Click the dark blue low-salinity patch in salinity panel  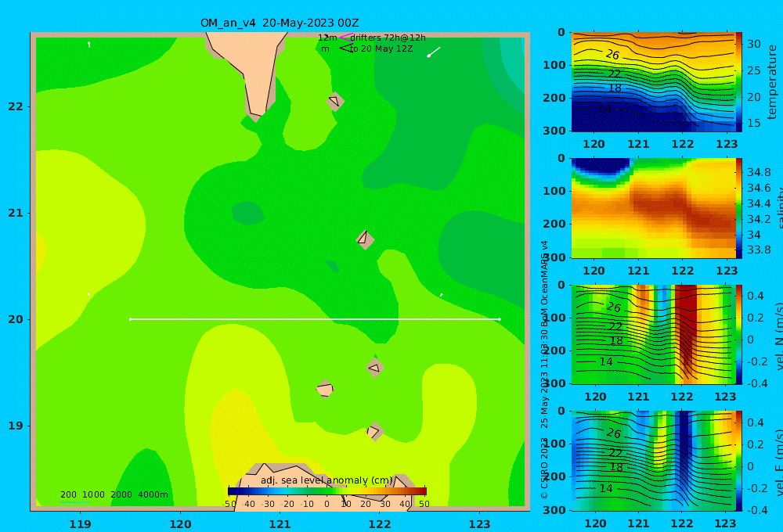(601, 166)
